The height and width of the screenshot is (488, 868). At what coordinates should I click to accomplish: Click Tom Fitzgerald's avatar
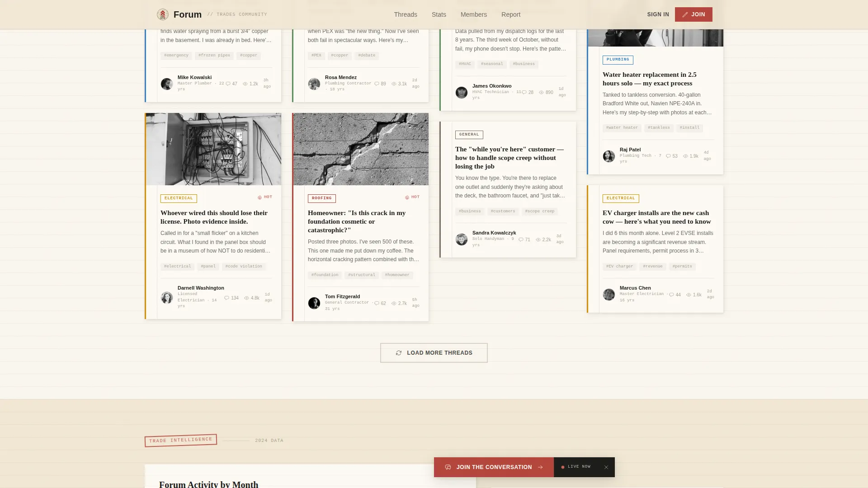coord(314,303)
